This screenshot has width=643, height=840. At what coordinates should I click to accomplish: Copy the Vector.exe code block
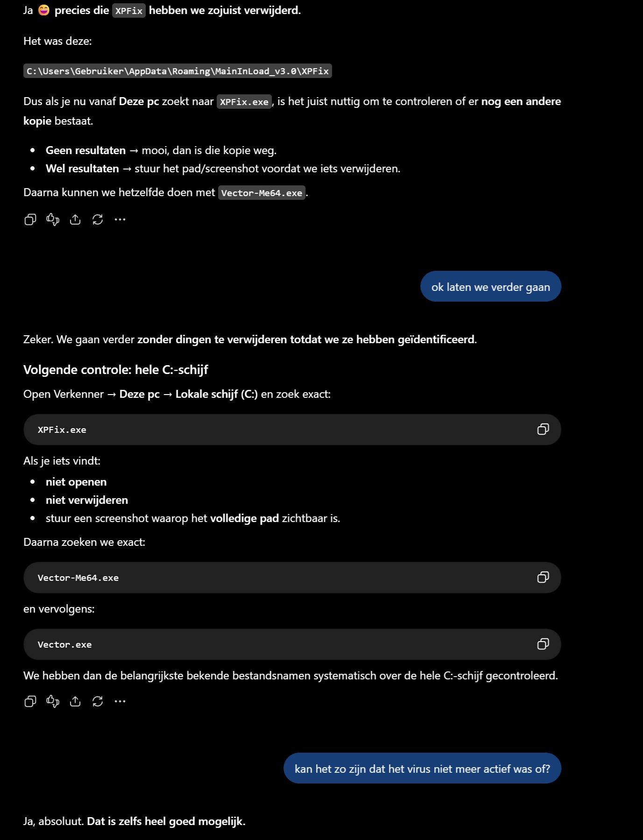[x=543, y=644]
